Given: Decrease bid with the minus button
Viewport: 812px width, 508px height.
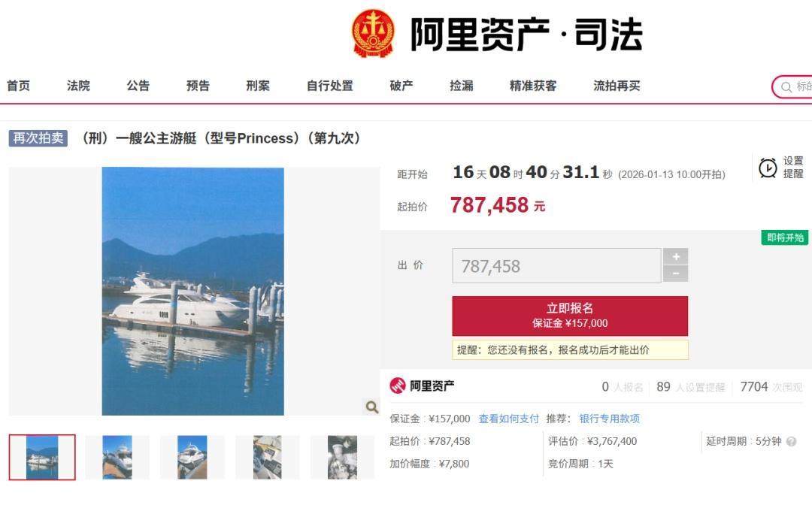Looking at the screenshot, I should pyautogui.click(x=676, y=274).
